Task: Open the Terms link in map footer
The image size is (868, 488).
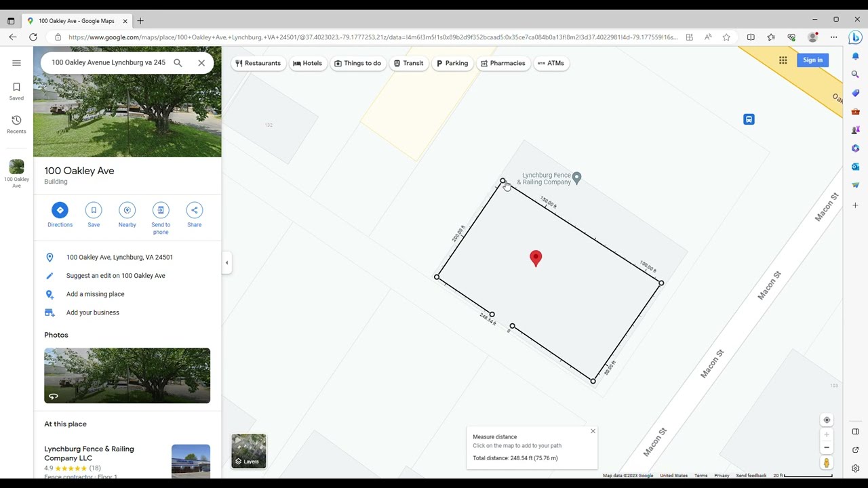Action: [701, 476]
